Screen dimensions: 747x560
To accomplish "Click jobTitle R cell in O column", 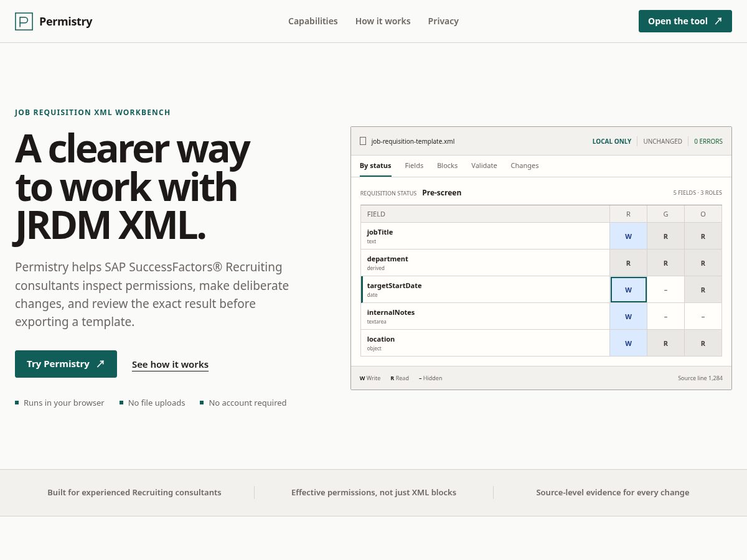I will click(703, 236).
